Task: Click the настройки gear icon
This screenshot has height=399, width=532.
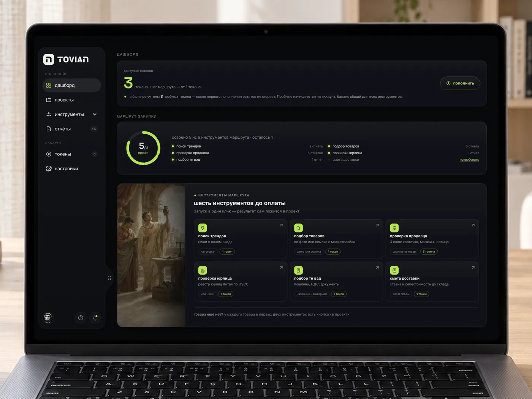Action: [49, 169]
